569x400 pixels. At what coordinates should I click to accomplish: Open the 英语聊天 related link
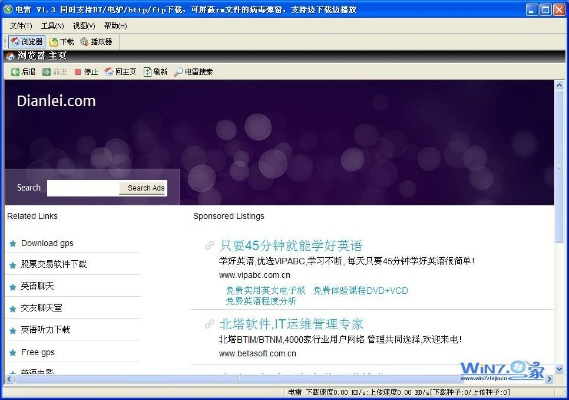[37, 286]
